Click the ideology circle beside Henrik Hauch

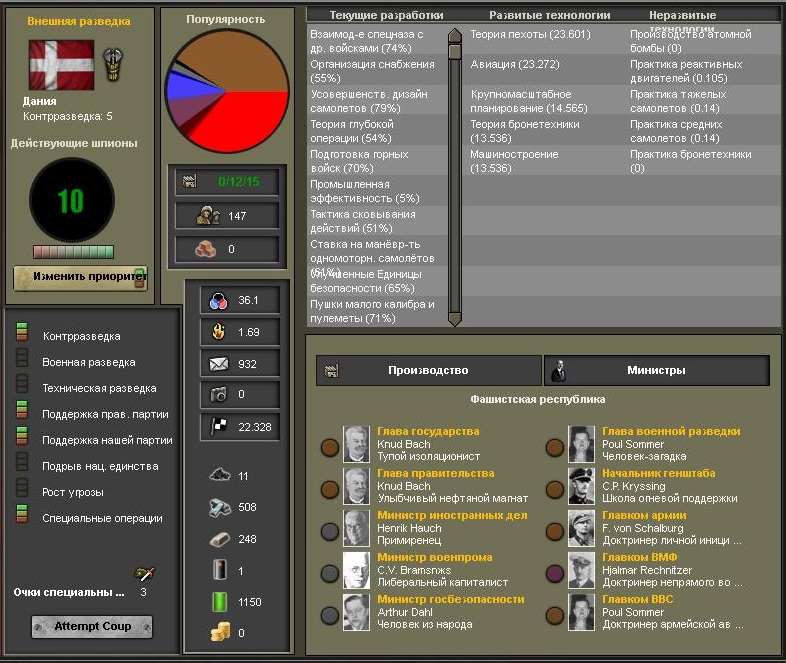pos(329,531)
